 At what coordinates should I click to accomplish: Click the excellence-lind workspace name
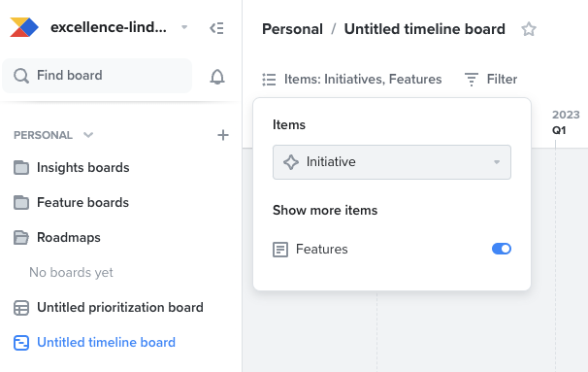tap(109, 27)
